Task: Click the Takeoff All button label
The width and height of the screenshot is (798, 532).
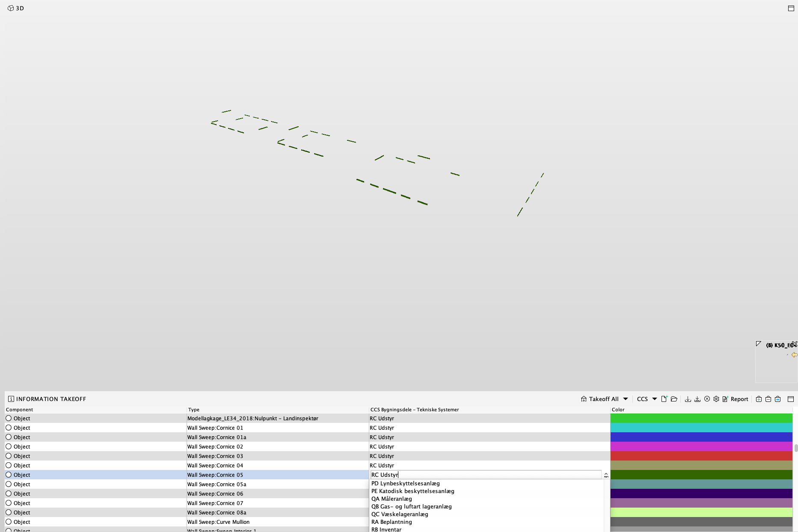Action: point(603,399)
